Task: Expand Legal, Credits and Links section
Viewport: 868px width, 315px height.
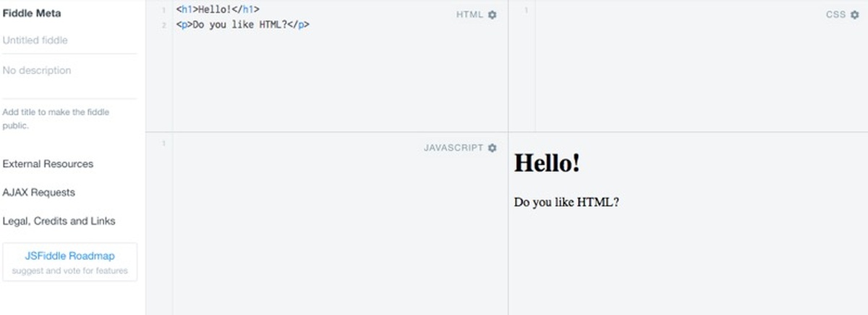Action: tap(59, 221)
